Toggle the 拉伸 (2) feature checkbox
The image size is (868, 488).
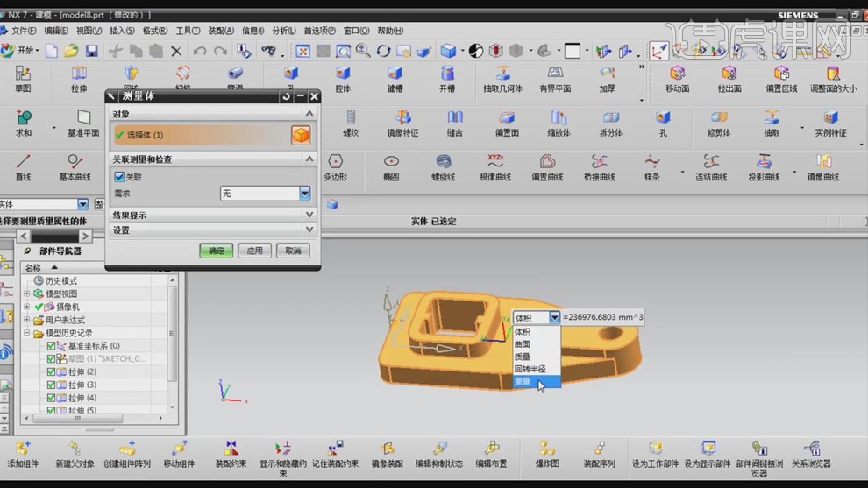(51, 371)
